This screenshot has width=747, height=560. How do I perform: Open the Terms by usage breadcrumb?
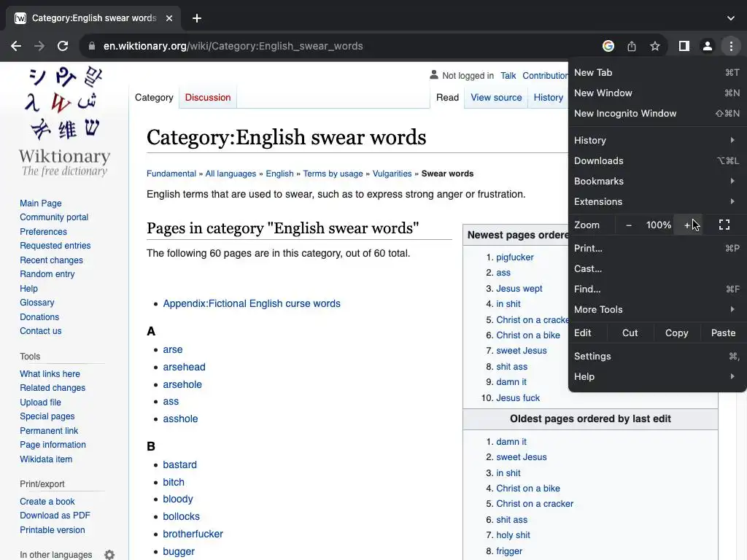(x=333, y=174)
